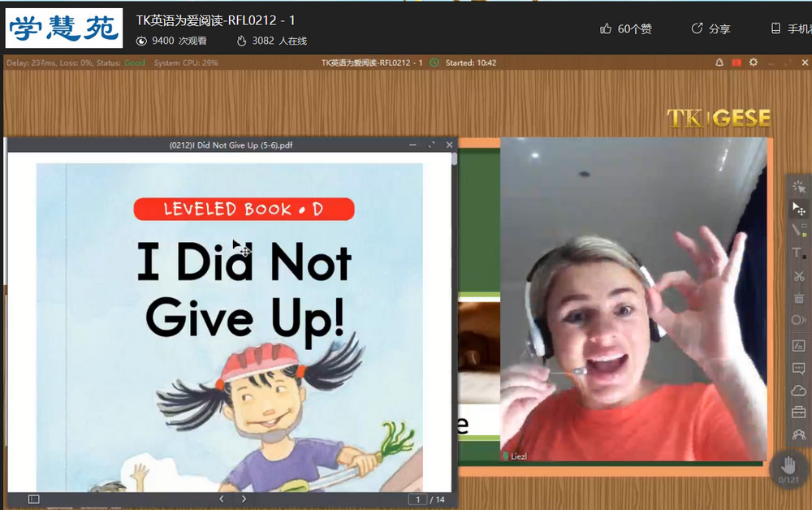Click the stream title TK英语为爱阅读-RFL0212 - 1
Screen dimensions: 812x510
pos(215,20)
